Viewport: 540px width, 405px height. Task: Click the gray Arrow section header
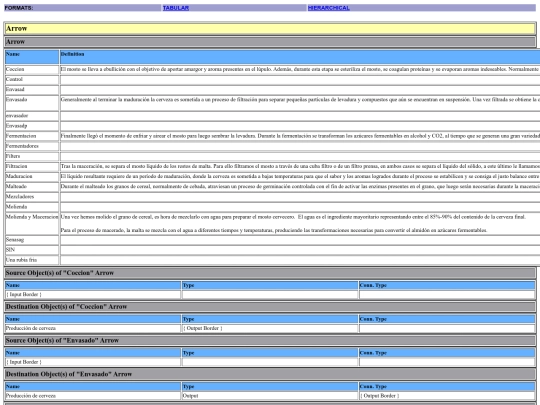pos(270,42)
